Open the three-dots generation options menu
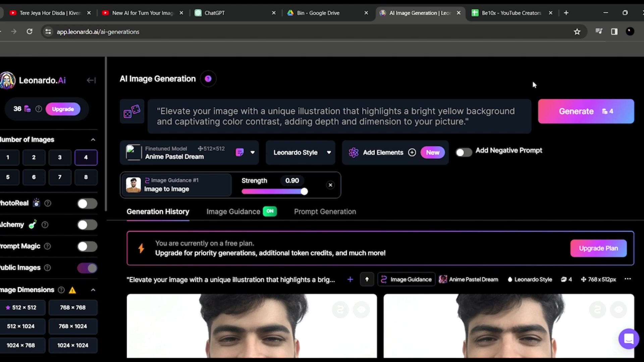This screenshot has width=644, height=362. [628, 279]
